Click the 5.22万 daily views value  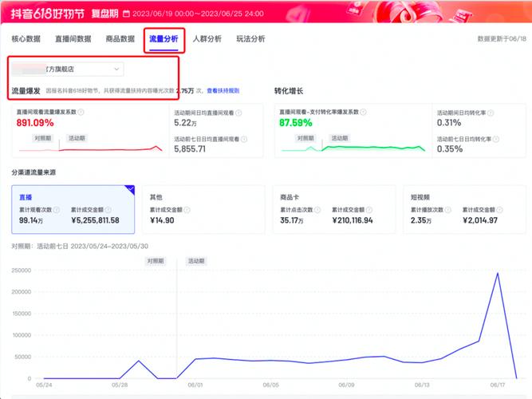click(x=185, y=123)
